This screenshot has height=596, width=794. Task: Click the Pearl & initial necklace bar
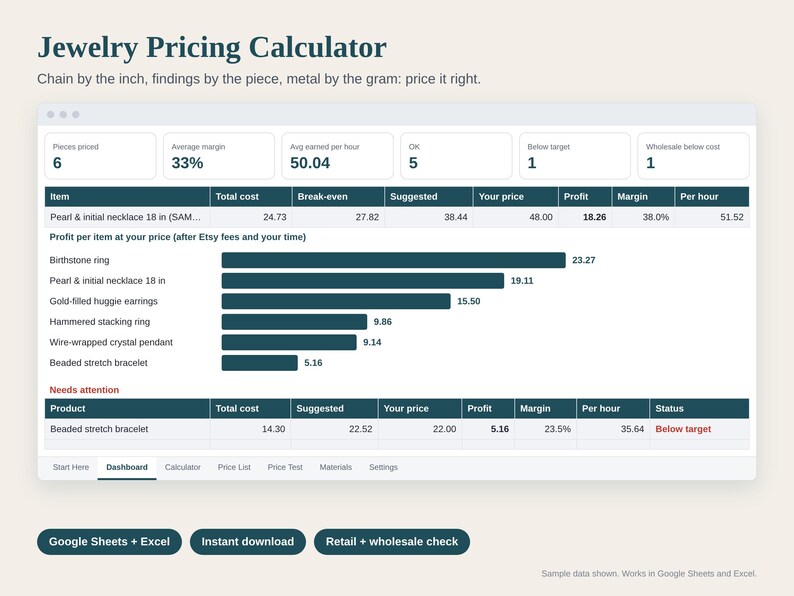[x=363, y=281]
